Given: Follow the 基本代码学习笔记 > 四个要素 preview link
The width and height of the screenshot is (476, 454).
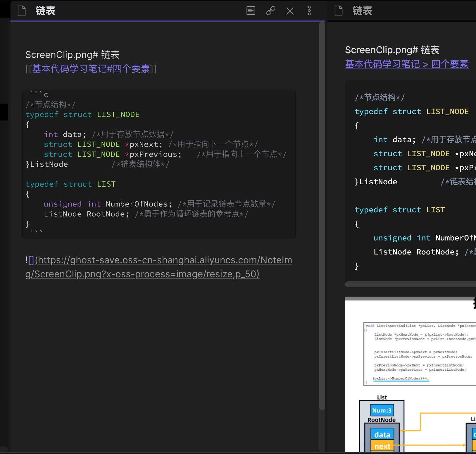Looking at the screenshot, I should (407, 64).
